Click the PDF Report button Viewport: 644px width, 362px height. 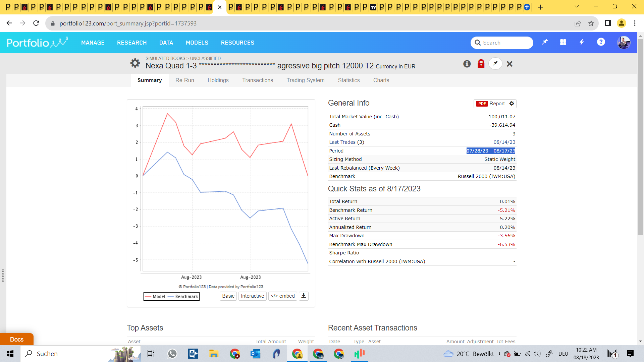[490, 104]
